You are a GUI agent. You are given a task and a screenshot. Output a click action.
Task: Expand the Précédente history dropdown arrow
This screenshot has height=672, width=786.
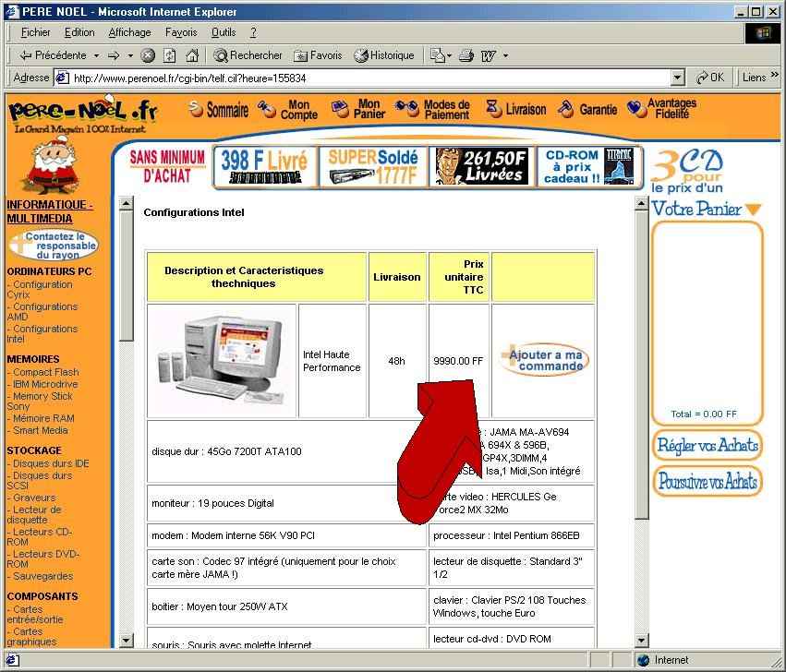[96, 55]
